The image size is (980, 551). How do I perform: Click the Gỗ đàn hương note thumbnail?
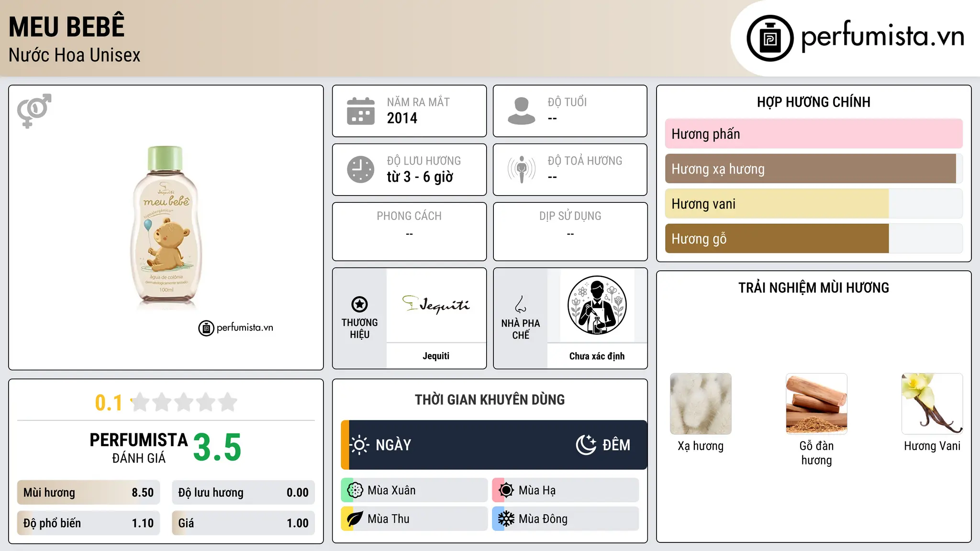(816, 404)
